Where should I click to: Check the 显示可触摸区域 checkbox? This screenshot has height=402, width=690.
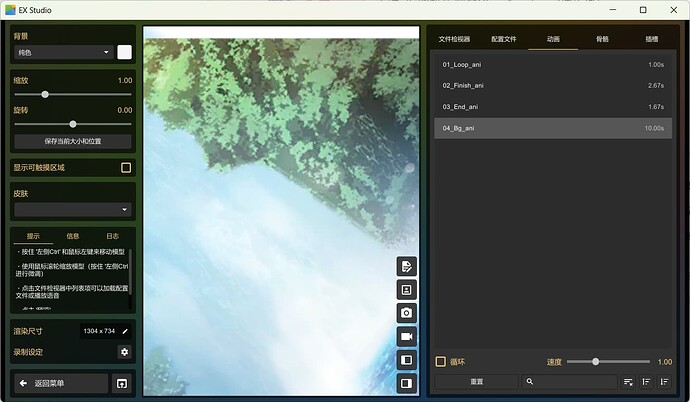click(126, 168)
